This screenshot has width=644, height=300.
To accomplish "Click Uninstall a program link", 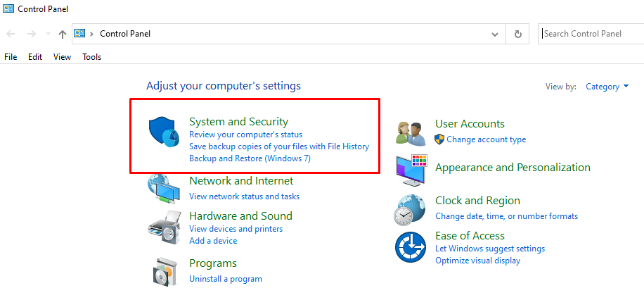I will 226,279.
